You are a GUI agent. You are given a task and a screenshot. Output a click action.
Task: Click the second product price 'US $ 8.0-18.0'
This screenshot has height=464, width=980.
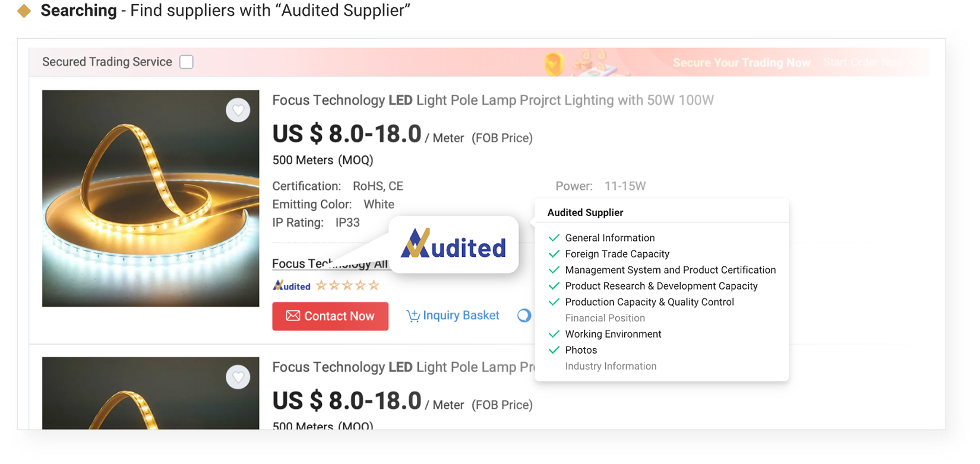pos(347,401)
